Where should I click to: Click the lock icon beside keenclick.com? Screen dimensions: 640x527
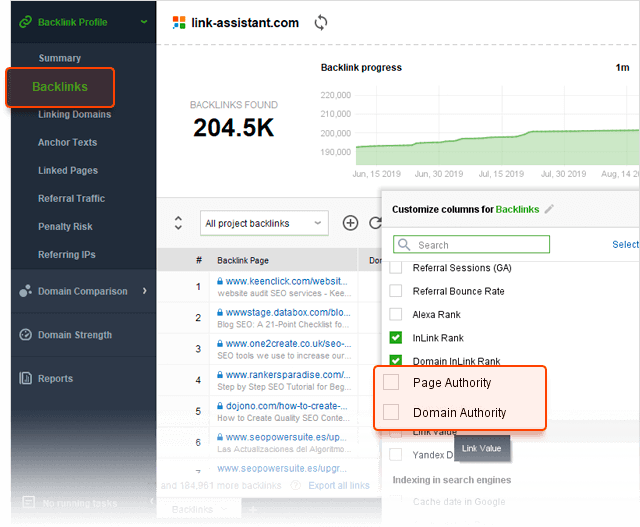(220, 281)
